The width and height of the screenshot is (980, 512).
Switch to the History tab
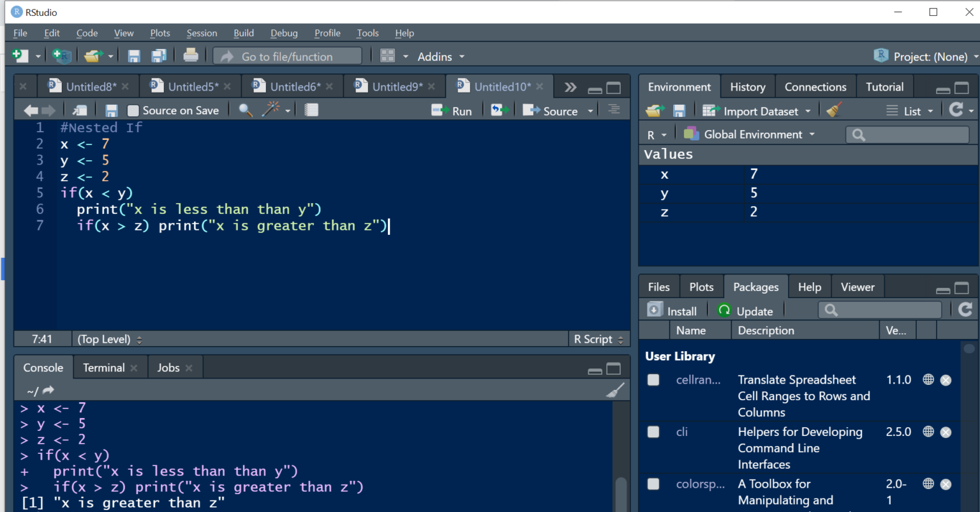tap(748, 87)
